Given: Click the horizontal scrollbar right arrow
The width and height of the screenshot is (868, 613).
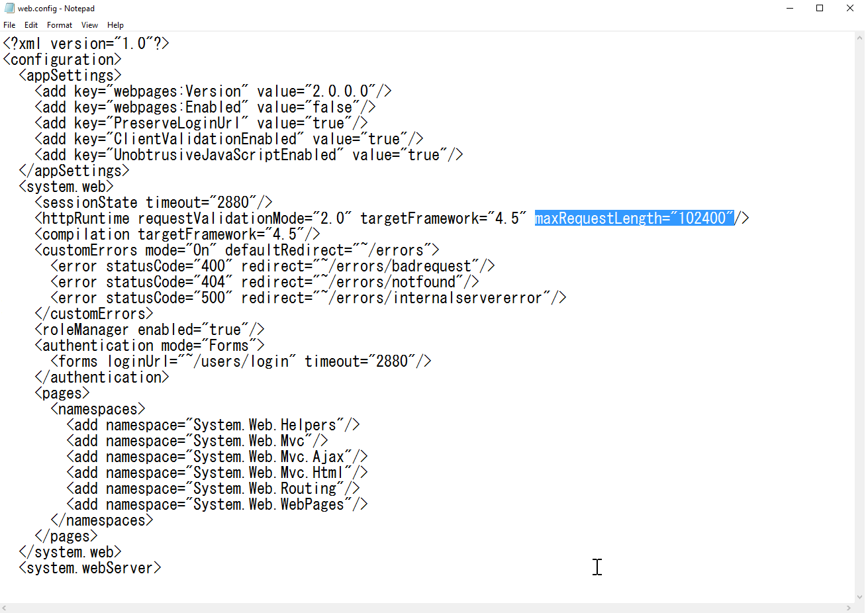Looking at the screenshot, I should 849,608.
